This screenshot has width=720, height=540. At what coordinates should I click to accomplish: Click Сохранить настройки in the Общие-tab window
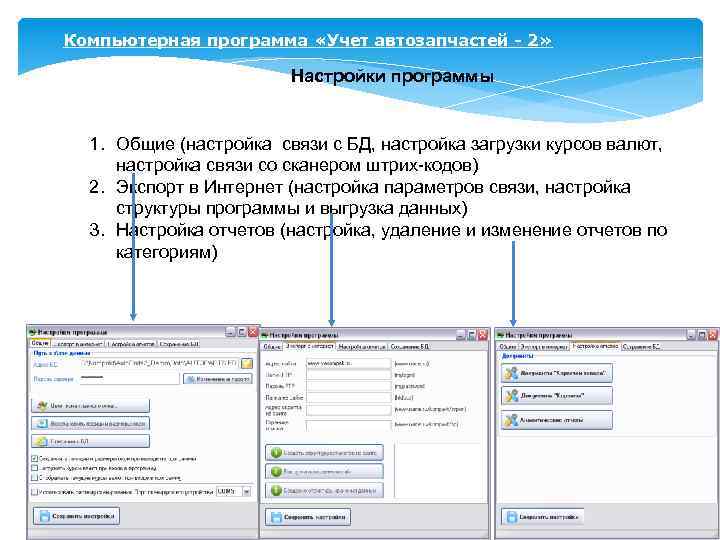(77, 516)
